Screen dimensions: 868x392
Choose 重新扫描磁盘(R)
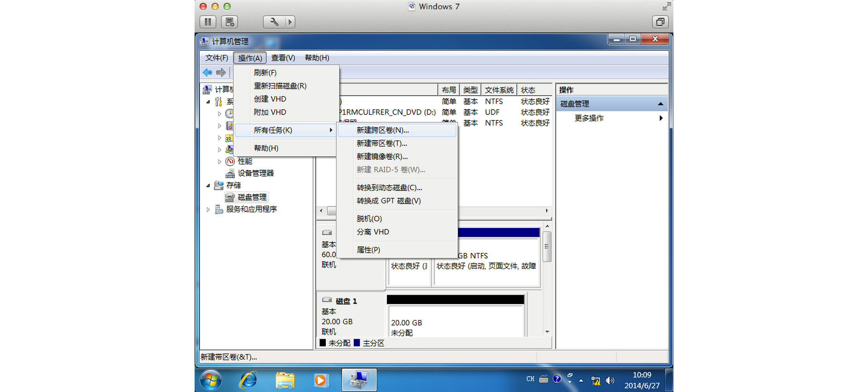click(286, 86)
